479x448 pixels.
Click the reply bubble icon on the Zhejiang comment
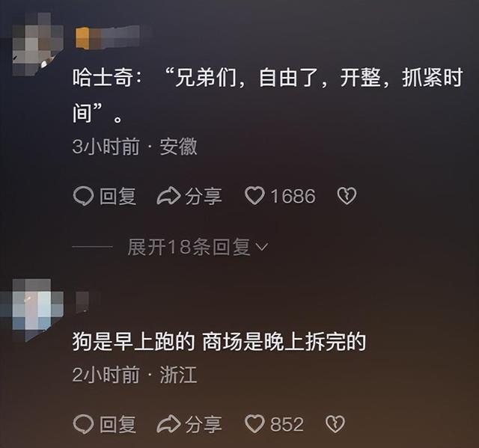pyautogui.click(x=83, y=424)
